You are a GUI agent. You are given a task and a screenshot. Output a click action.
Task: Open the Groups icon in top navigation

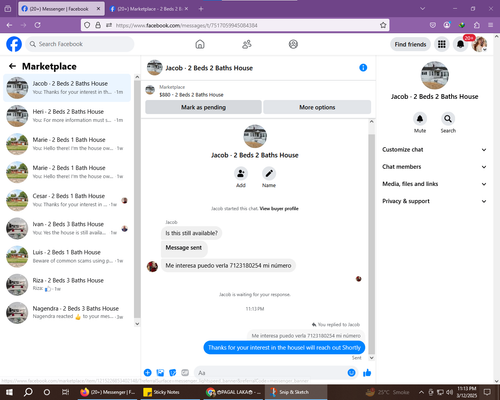(293, 44)
